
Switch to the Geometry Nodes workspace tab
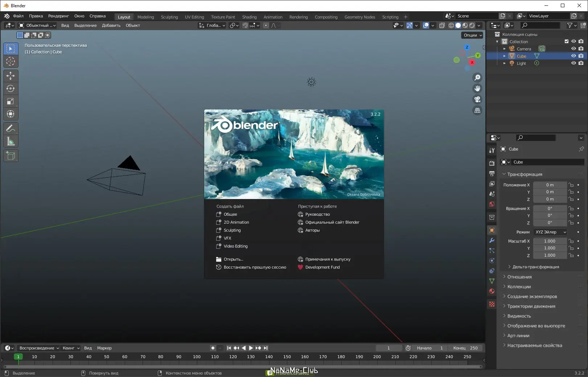click(x=360, y=17)
